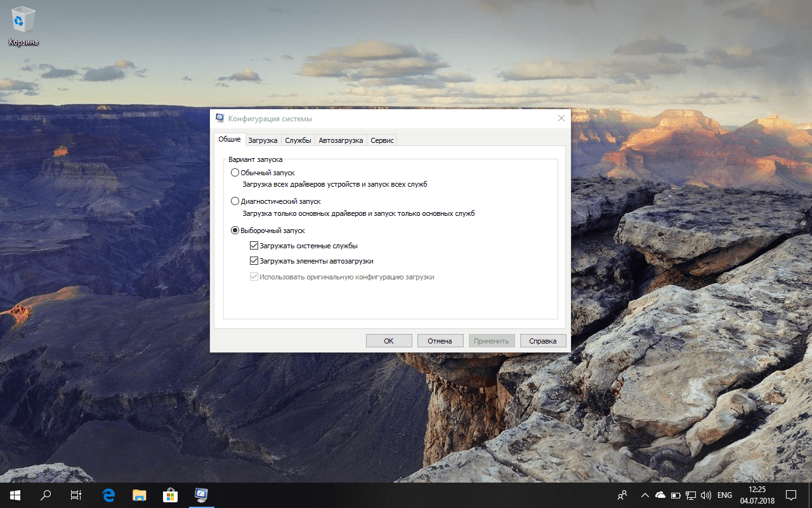Open File Explorer from the taskbar
Image resolution: width=812 pixels, height=508 pixels.
coord(139,495)
